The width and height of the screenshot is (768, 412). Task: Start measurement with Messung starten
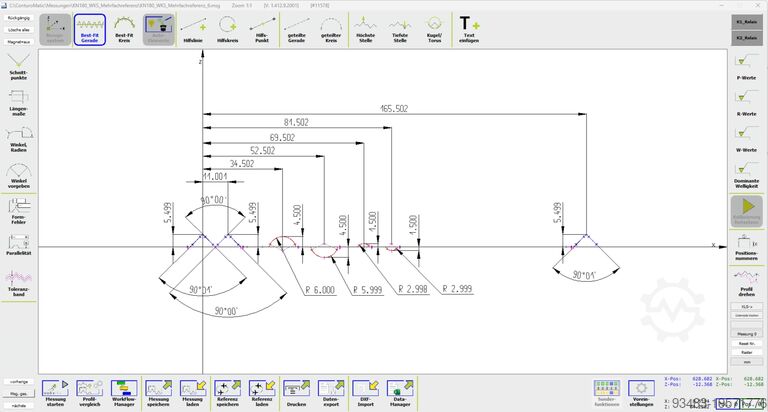click(x=56, y=391)
